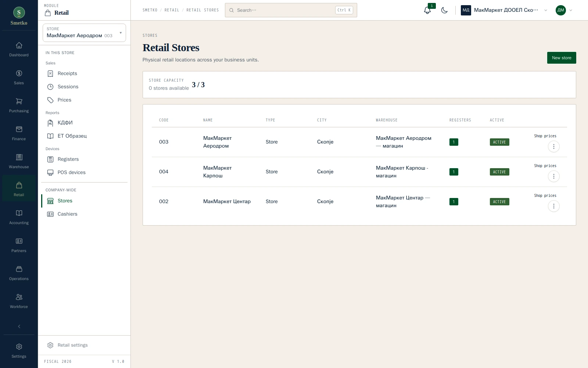Open Shop prices for store 002
588x368 pixels.
tap(545, 196)
